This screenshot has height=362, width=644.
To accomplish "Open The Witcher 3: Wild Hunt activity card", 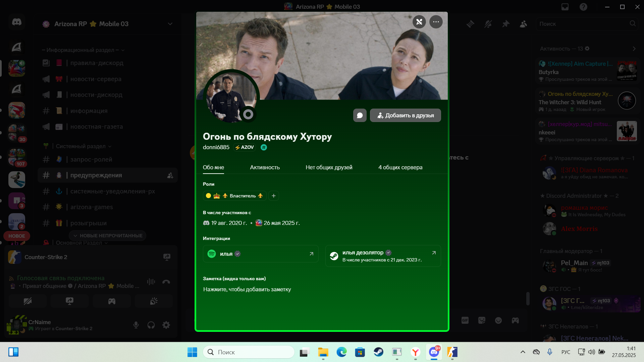I will click(x=588, y=101).
